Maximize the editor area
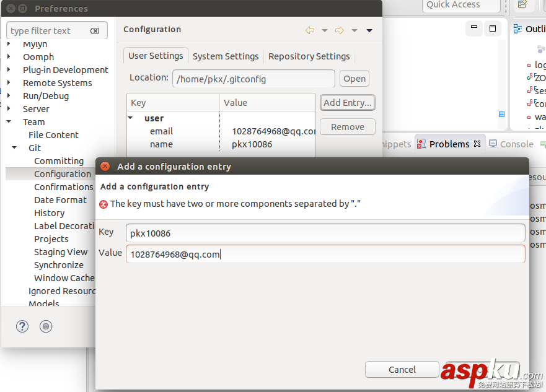The height and width of the screenshot is (392, 546). tap(493, 28)
